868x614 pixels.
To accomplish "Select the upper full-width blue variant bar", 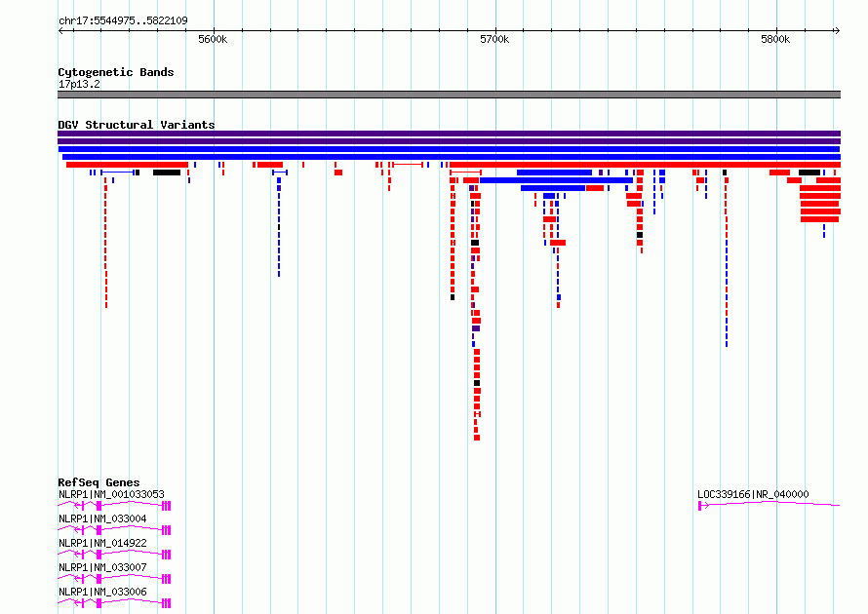I will (x=449, y=149).
